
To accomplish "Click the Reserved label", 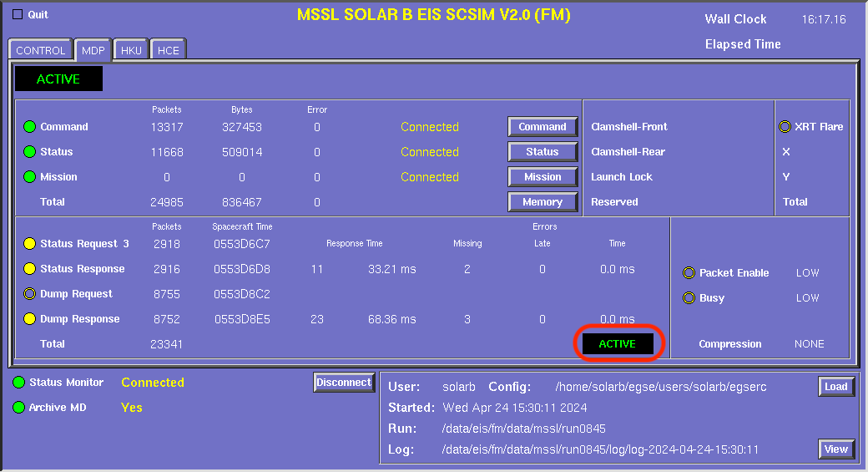I will (x=614, y=202).
